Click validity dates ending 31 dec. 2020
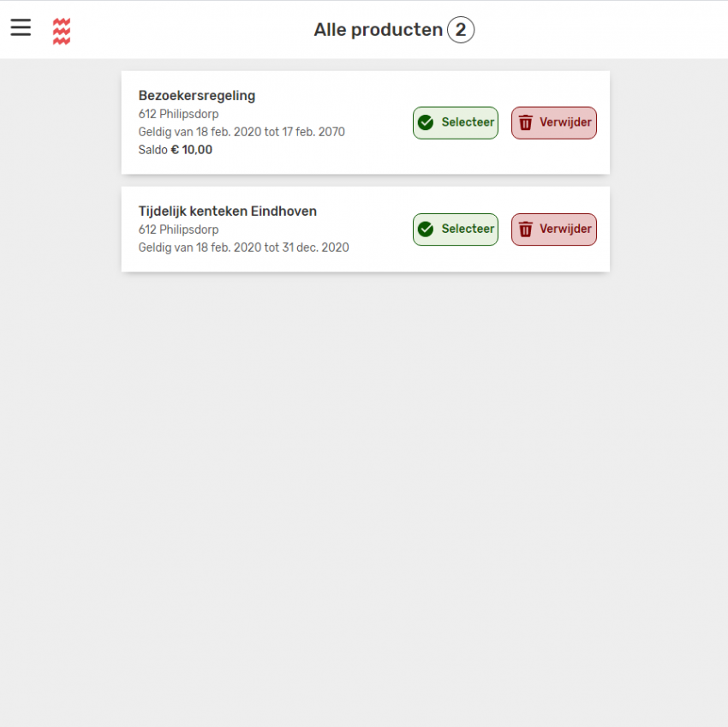 pyautogui.click(x=244, y=247)
